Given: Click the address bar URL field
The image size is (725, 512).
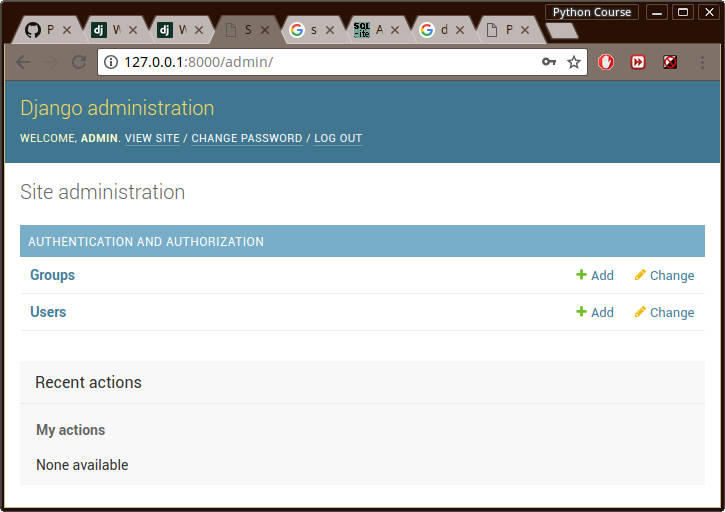Looking at the screenshot, I should click(x=320, y=62).
